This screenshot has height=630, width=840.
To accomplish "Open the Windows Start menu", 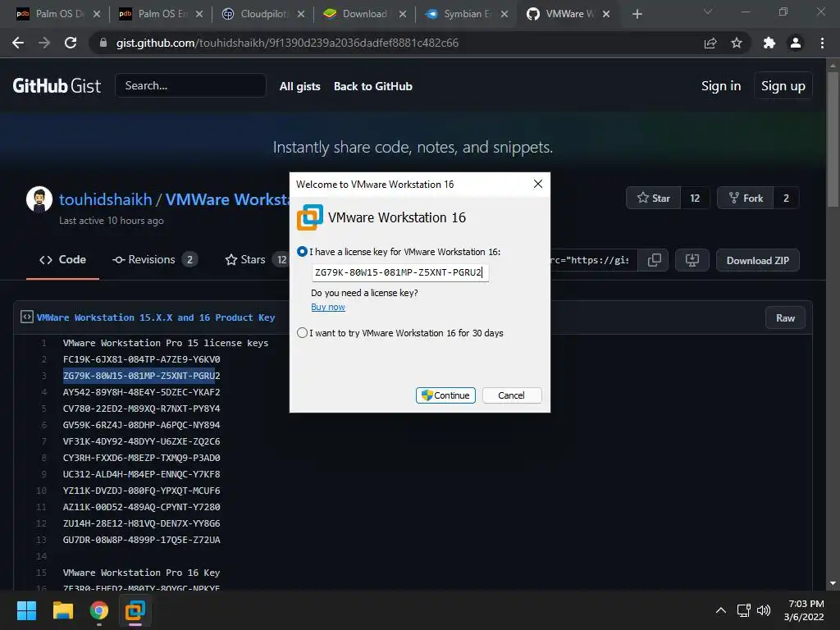I will click(x=27, y=610).
